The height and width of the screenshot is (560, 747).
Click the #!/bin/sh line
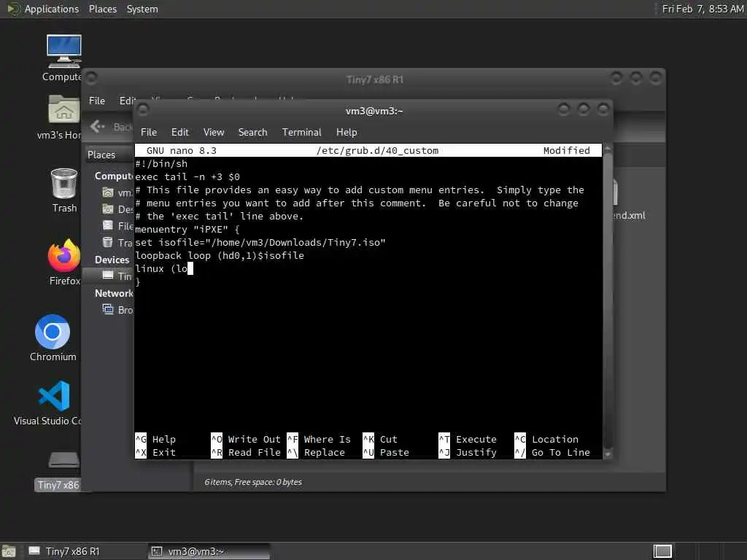(161, 164)
